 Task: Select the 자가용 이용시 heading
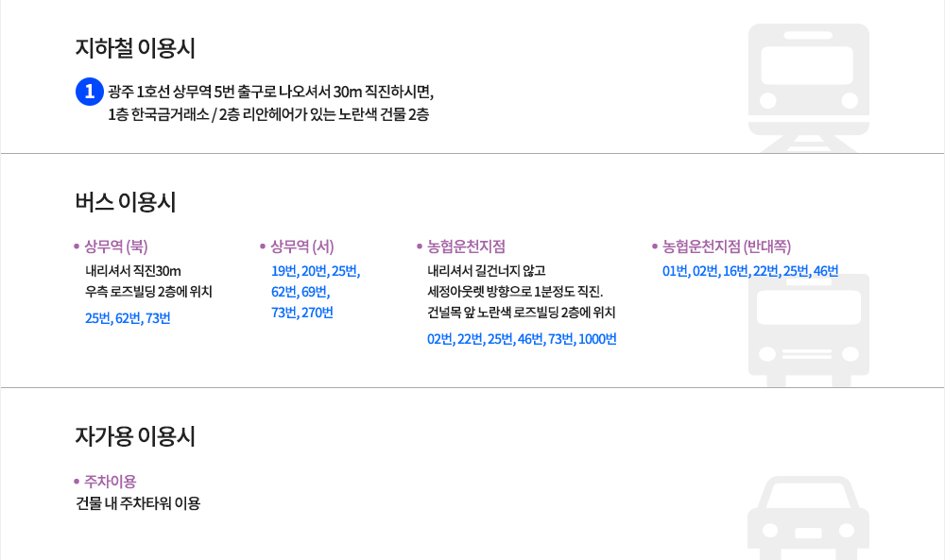pyautogui.click(x=135, y=436)
